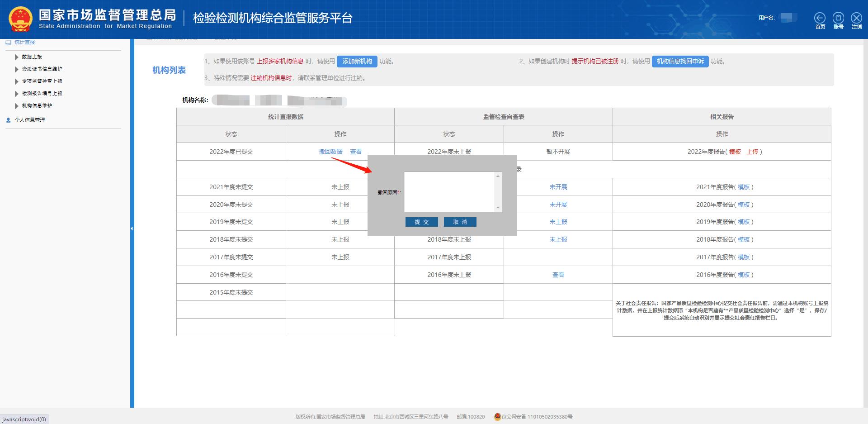868x424 pixels.
Task: Click 撤回数据 for the 2022 data
Action: (x=330, y=152)
